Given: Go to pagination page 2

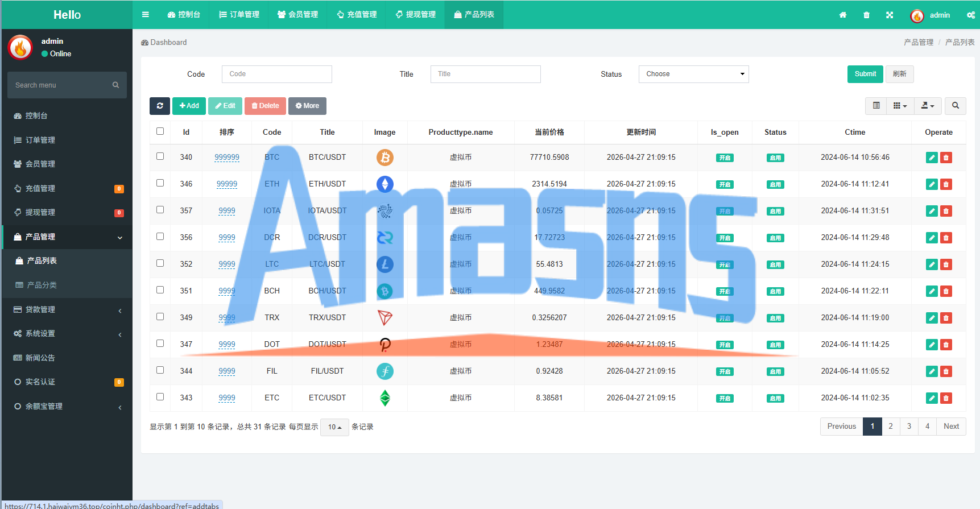Looking at the screenshot, I should [891, 427].
